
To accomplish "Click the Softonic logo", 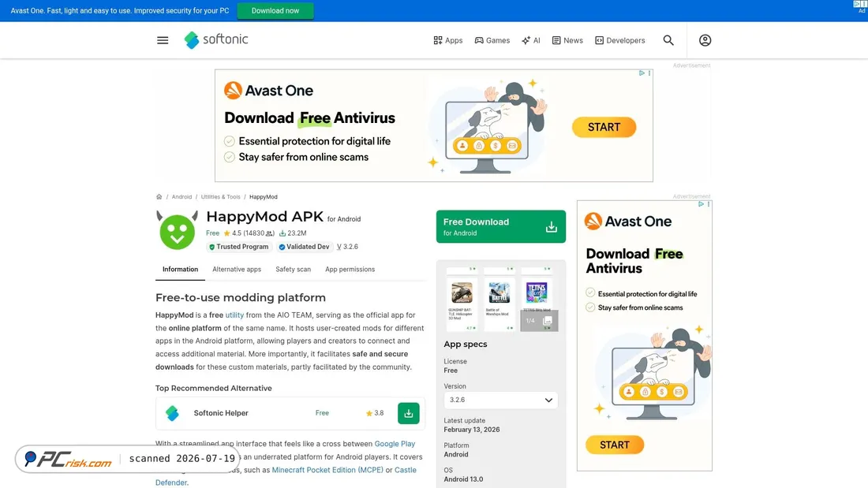I will coord(216,40).
